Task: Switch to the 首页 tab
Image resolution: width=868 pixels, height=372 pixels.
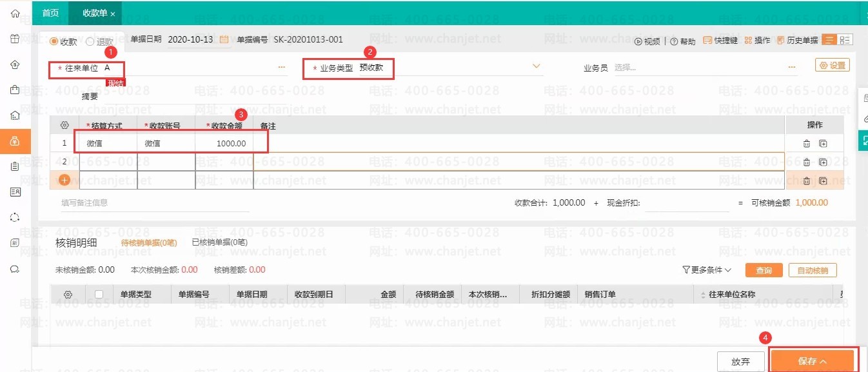Action: coord(50,13)
